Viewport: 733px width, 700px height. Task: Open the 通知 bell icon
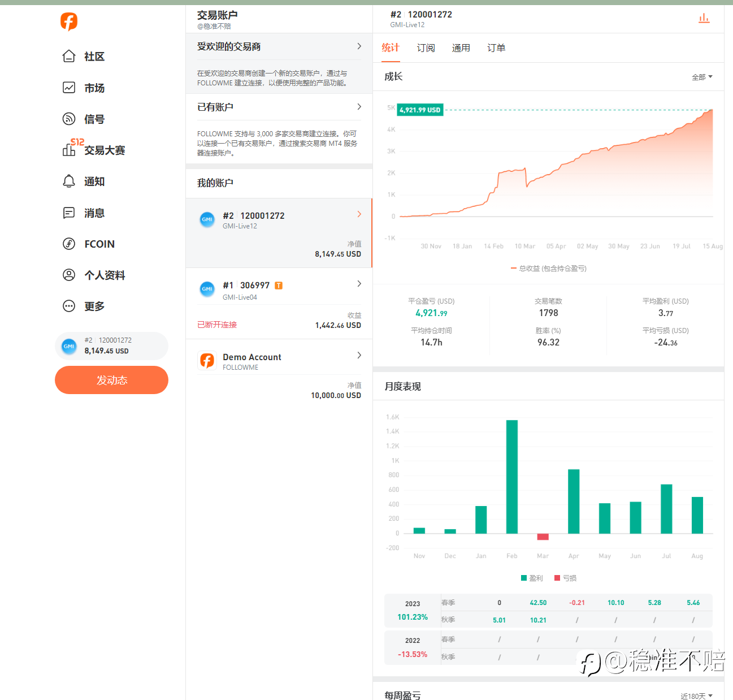(x=69, y=181)
